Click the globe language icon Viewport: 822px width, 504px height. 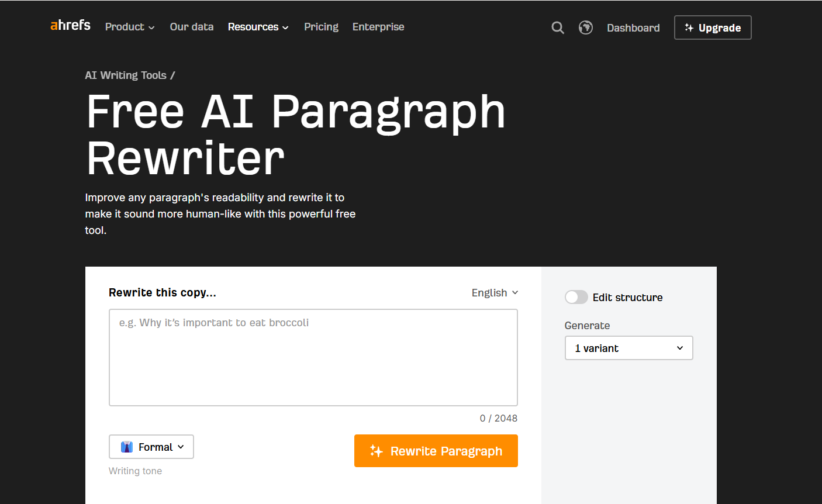point(586,27)
